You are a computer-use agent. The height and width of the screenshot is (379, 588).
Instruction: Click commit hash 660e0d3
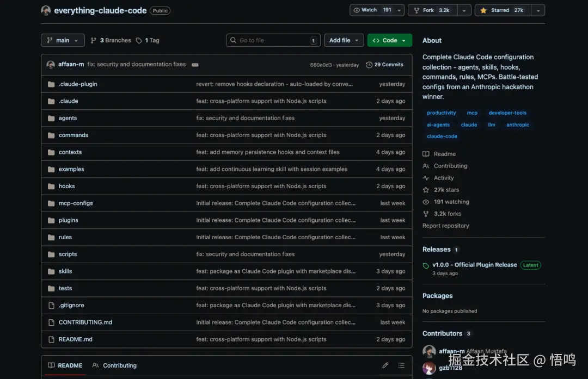321,65
